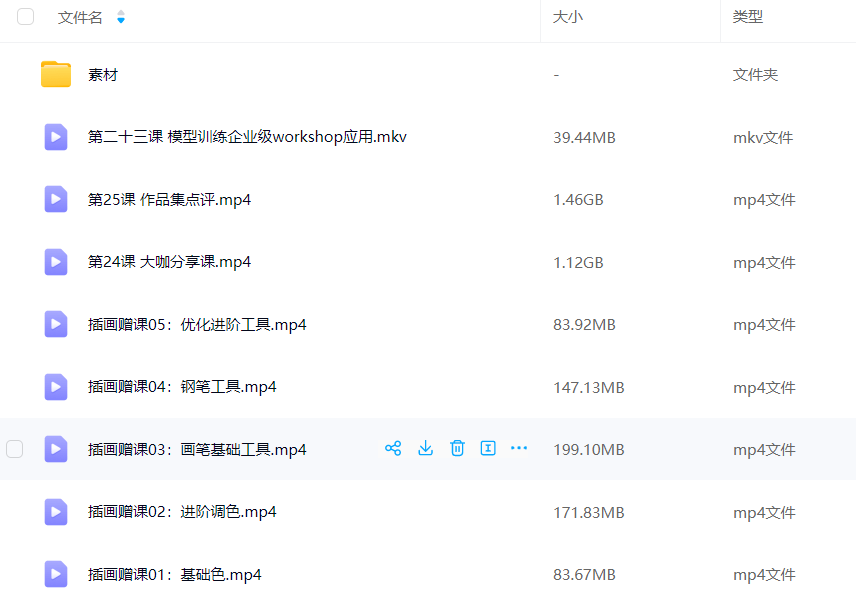Click video icon of 第24课 大咖分享课
Screen dimensions: 856x590
[56, 262]
